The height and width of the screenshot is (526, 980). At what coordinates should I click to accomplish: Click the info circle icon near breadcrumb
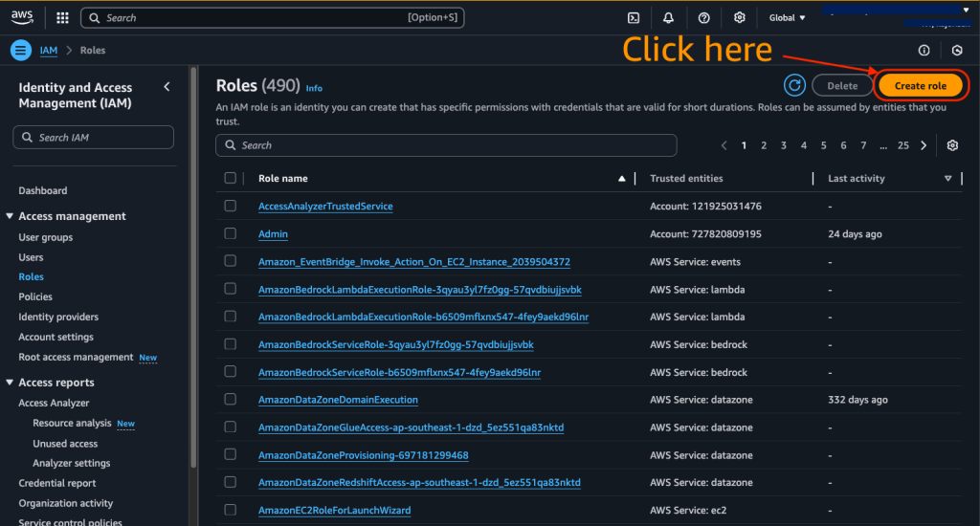click(x=924, y=50)
